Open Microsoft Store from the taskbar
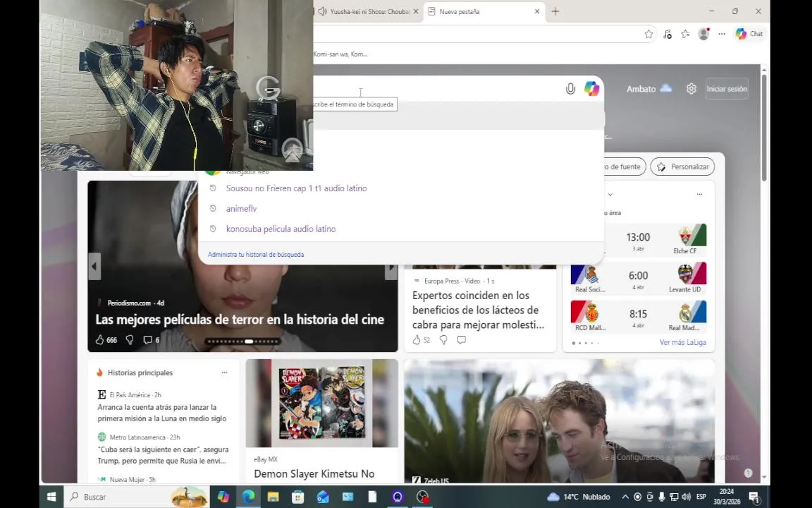 pyautogui.click(x=297, y=497)
